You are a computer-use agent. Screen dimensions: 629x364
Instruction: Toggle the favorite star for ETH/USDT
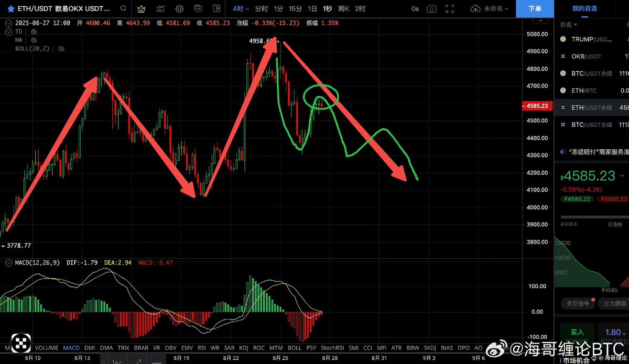(10, 9)
